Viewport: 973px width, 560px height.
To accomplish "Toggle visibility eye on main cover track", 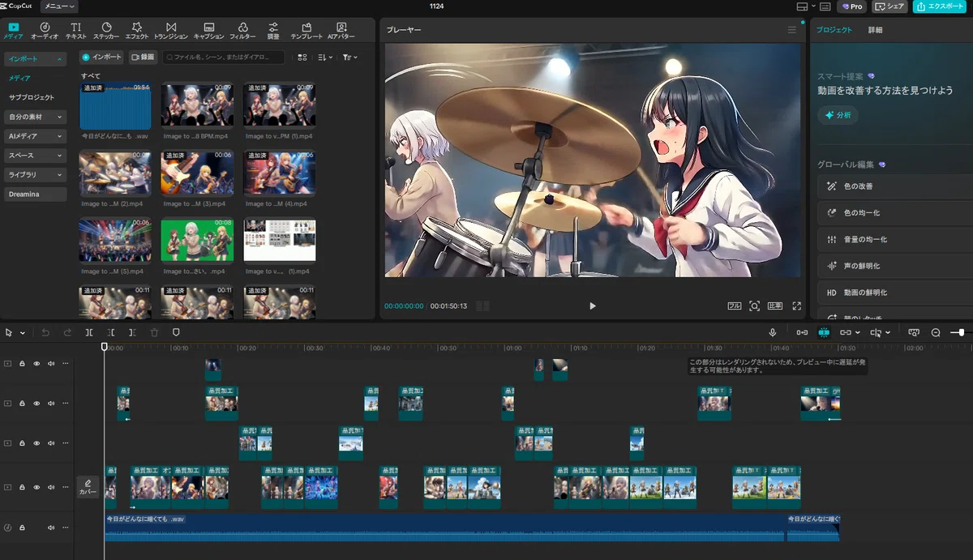I will [36, 487].
